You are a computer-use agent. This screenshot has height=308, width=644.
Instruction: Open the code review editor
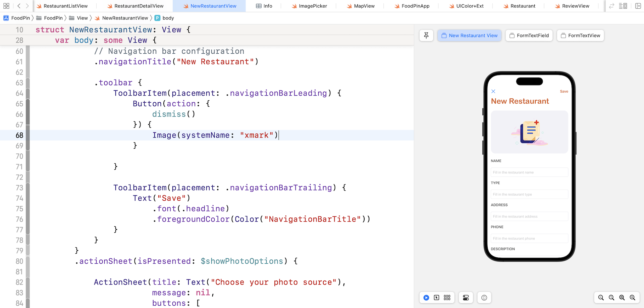[611, 6]
